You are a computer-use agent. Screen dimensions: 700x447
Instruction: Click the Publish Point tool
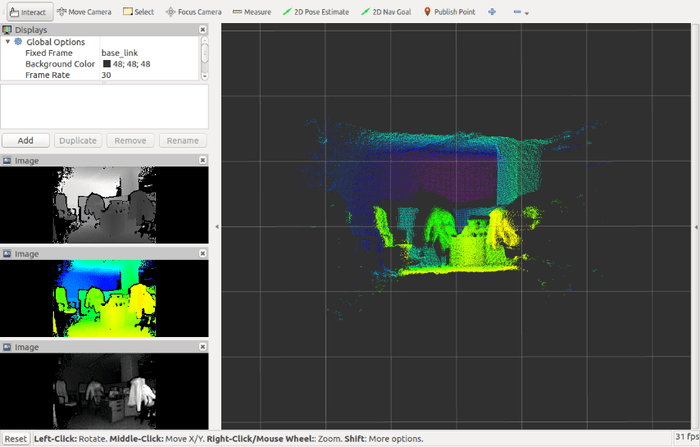pos(450,12)
